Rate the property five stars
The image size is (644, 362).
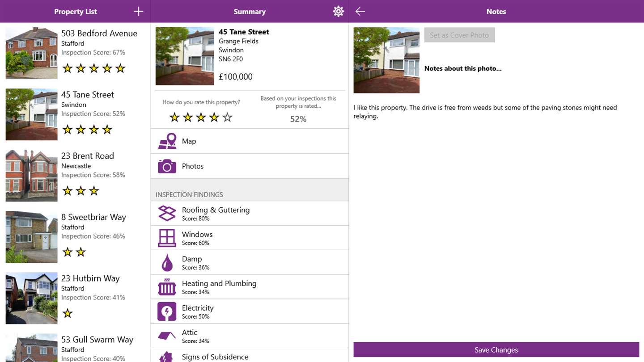tap(228, 118)
